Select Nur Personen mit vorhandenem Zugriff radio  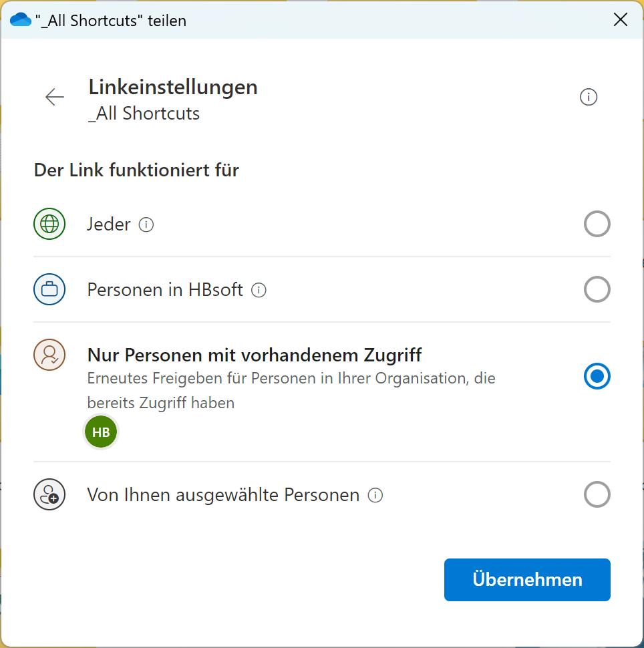[x=597, y=377]
